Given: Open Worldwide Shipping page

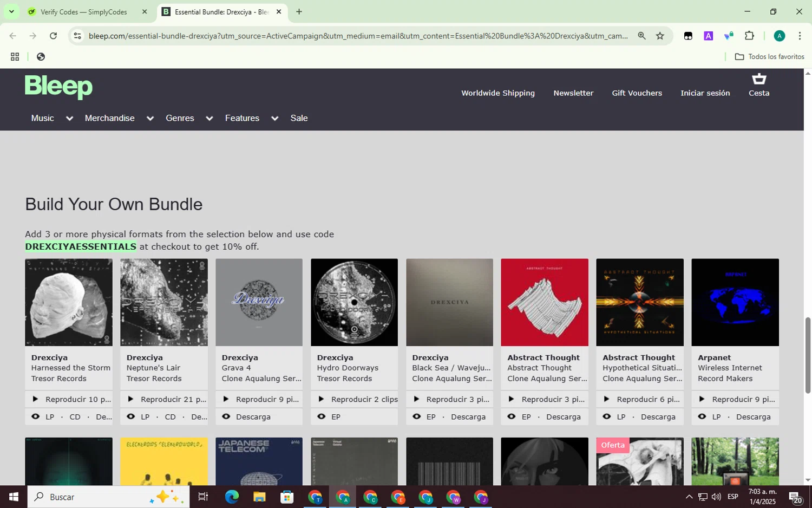Looking at the screenshot, I should (x=498, y=93).
